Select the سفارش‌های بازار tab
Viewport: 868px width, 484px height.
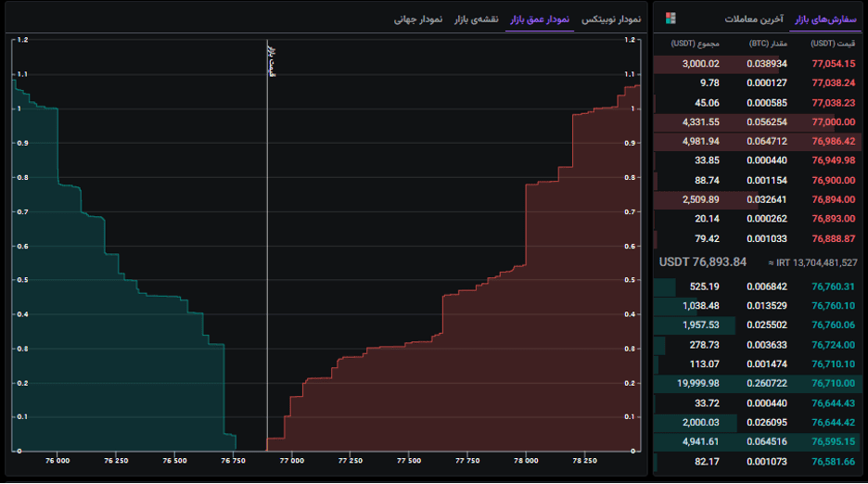point(825,19)
